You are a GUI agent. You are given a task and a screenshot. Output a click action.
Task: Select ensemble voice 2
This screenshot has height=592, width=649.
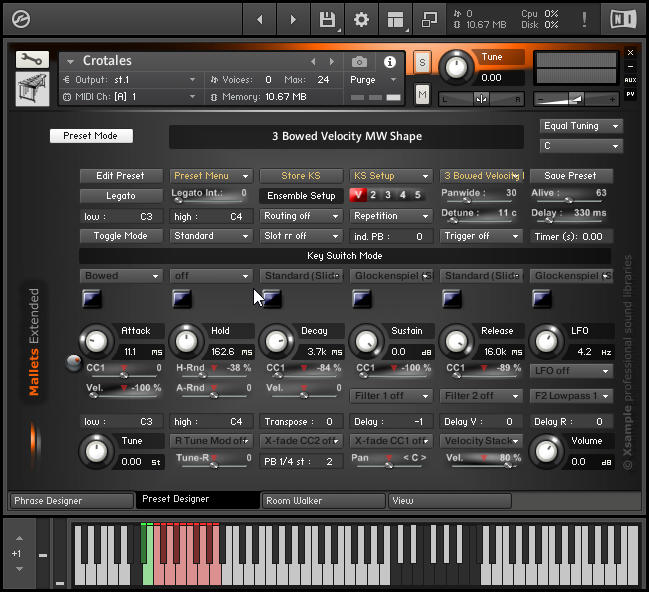tap(373, 195)
